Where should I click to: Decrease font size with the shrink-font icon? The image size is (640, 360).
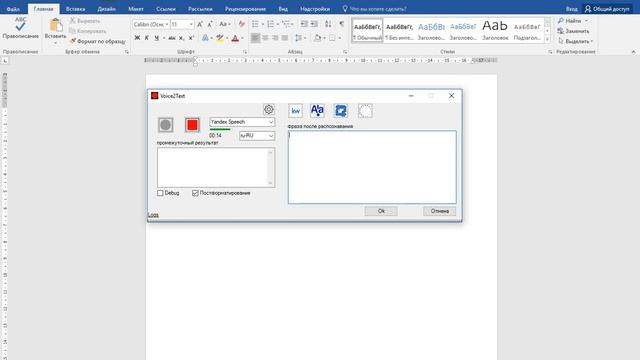210,24
